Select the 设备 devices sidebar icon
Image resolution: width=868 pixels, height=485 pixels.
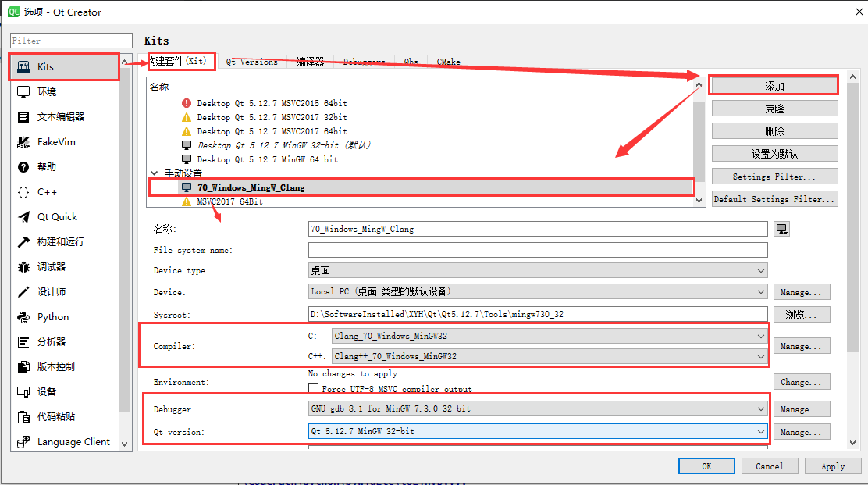(x=23, y=392)
